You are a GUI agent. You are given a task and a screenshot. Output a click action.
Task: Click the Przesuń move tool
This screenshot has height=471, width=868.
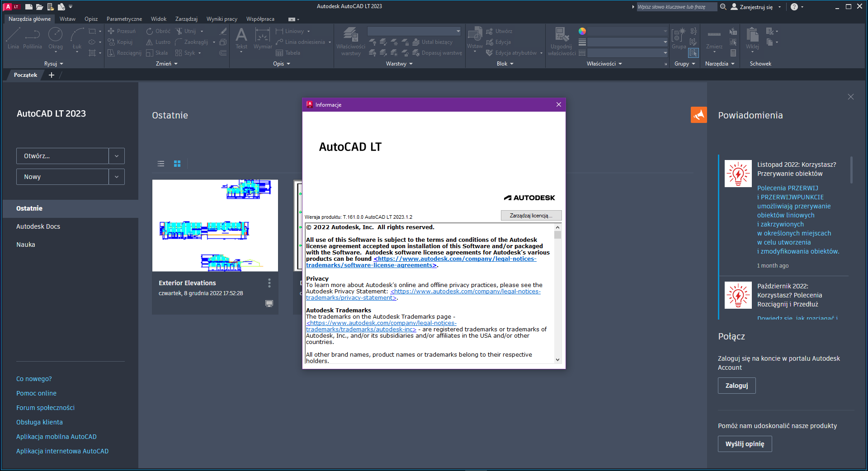(x=122, y=31)
